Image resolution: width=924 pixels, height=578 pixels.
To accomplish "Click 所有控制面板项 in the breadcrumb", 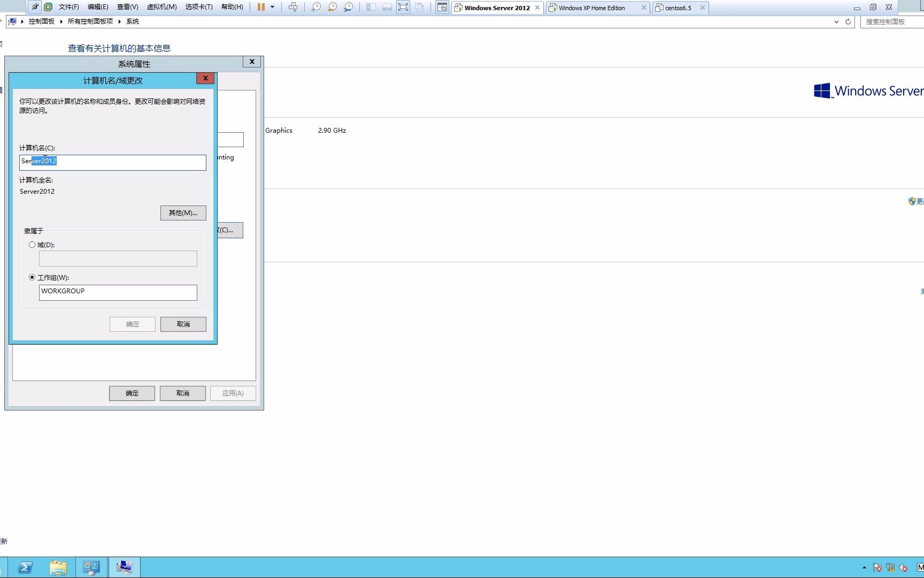I will pyautogui.click(x=90, y=21).
